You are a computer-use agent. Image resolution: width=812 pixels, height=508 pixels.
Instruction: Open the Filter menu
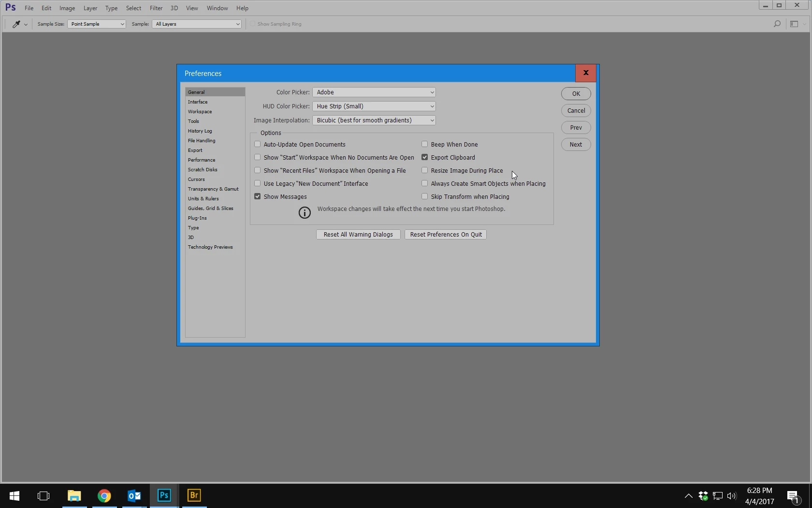pyautogui.click(x=156, y=8)
